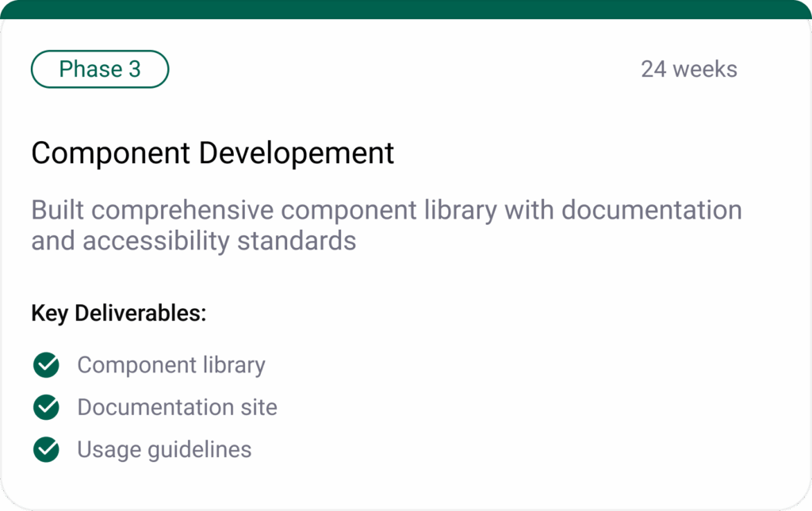Click the word documentation in the description

(x=651, y=211)
